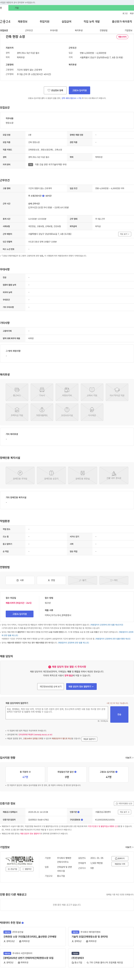Click 더보기 next to 입사지원 현황
Viewport: 134px width, 980px height.
click(129, 758)
